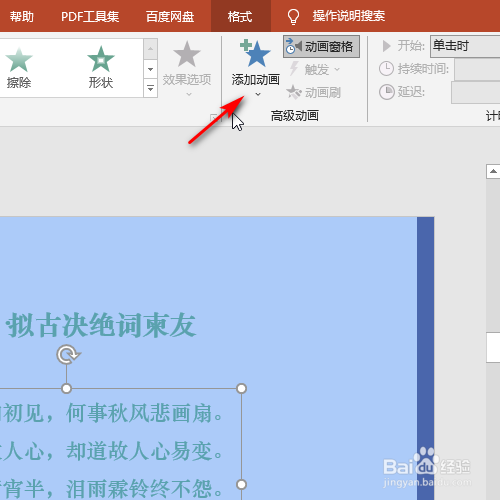Open the 触发 trigger dropdown
Viewport: 500px width, 500px height.
click(314, 69)
